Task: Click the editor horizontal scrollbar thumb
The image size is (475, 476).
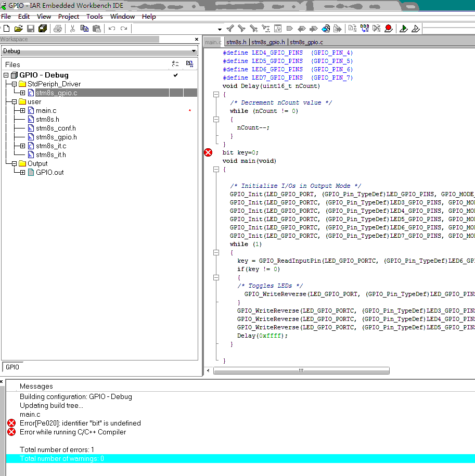Action: coord(301,371)
